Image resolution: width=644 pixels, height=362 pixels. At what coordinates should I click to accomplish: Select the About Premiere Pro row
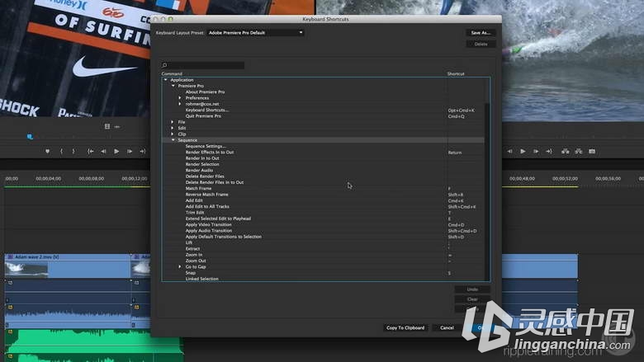pyautogui.click(x=323, y=92)
